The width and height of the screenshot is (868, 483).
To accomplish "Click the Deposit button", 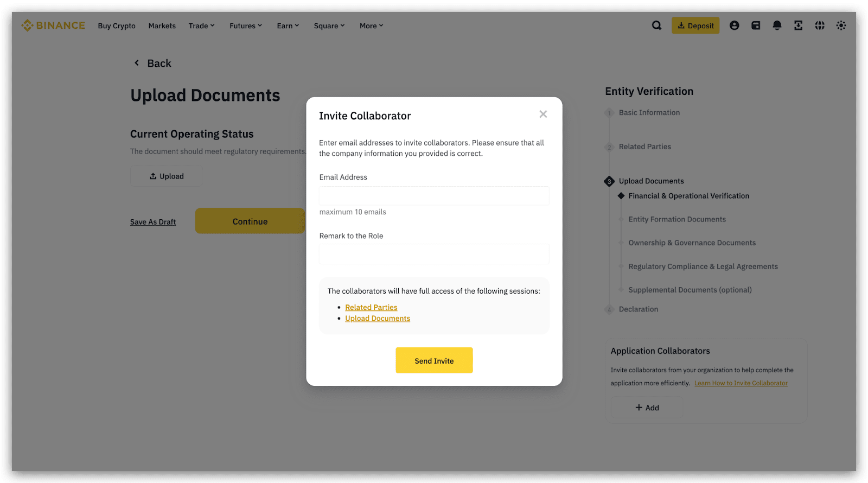I will [695, 26].
